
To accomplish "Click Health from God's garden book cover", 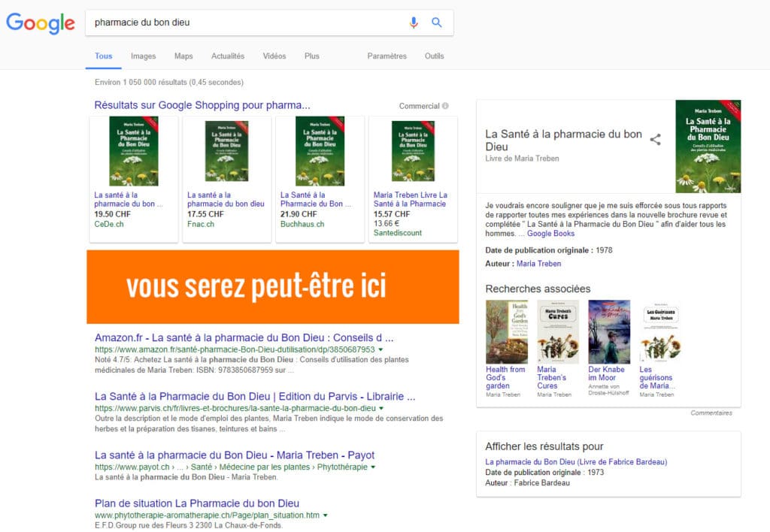I will 507,332.
